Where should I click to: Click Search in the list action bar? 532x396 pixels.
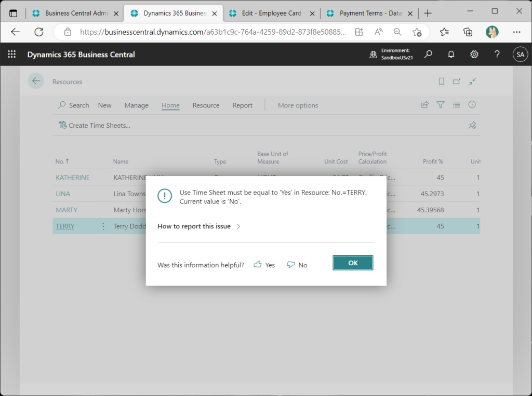[x=73, y=105]
